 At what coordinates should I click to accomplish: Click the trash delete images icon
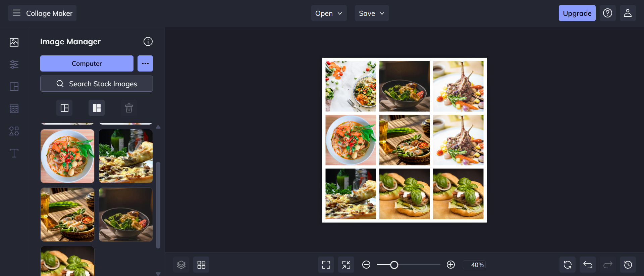[129, 108]
